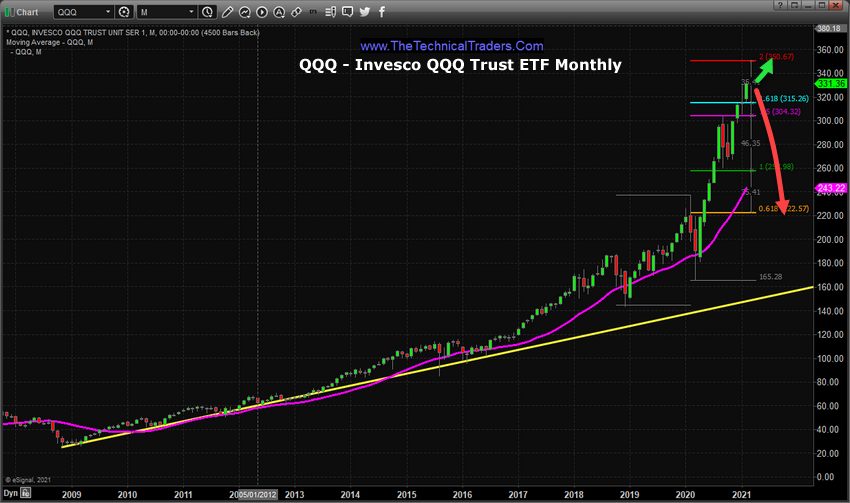This screenshot has width=850, height=503.
Task: Click the 2009 year axis label
Action: pyautogui.click(x=72, y=494)
